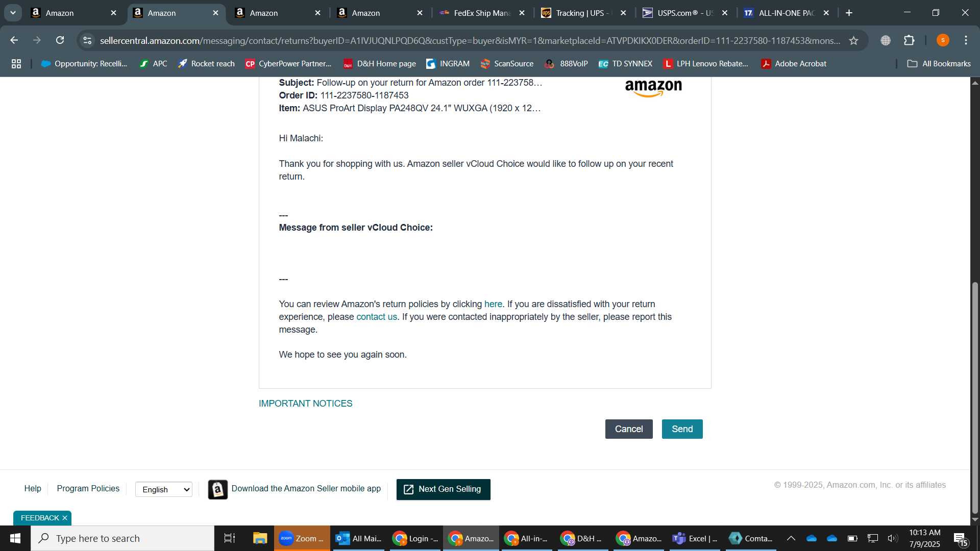Click the volume speaker tray icon
Viewport: 980px width, 551px height.
(x=893, y=538)
